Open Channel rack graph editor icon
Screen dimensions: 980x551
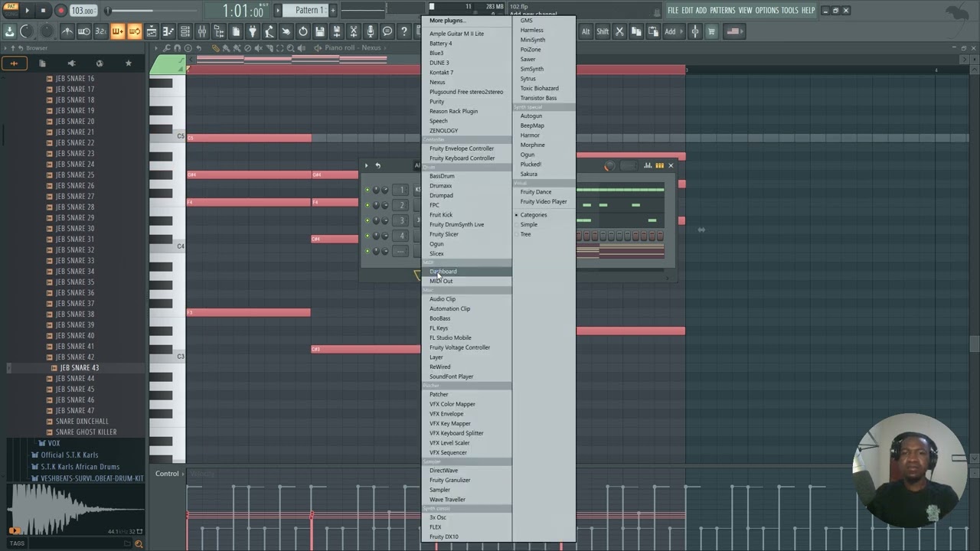tap(648, 165)
